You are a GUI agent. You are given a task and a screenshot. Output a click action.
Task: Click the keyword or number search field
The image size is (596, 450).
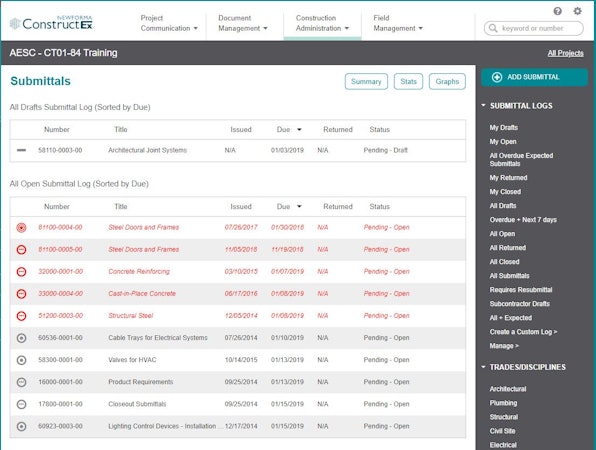534,28
